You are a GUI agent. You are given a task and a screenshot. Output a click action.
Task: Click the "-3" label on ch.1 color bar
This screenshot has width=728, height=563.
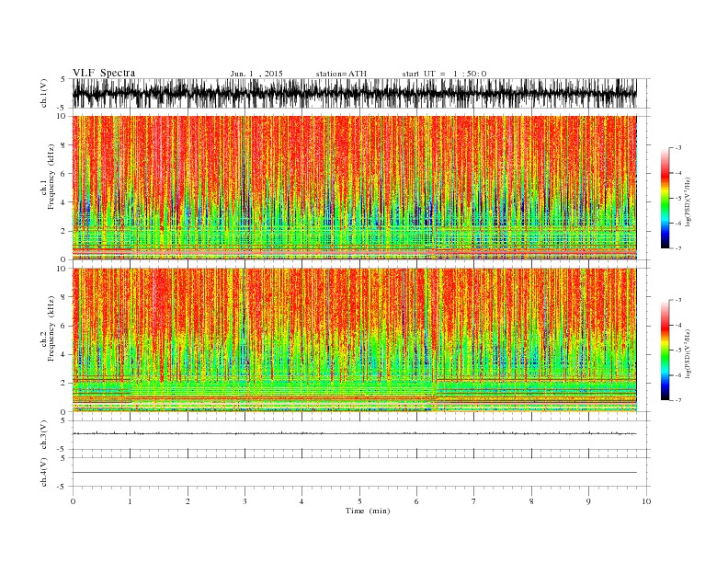point(678,148)
